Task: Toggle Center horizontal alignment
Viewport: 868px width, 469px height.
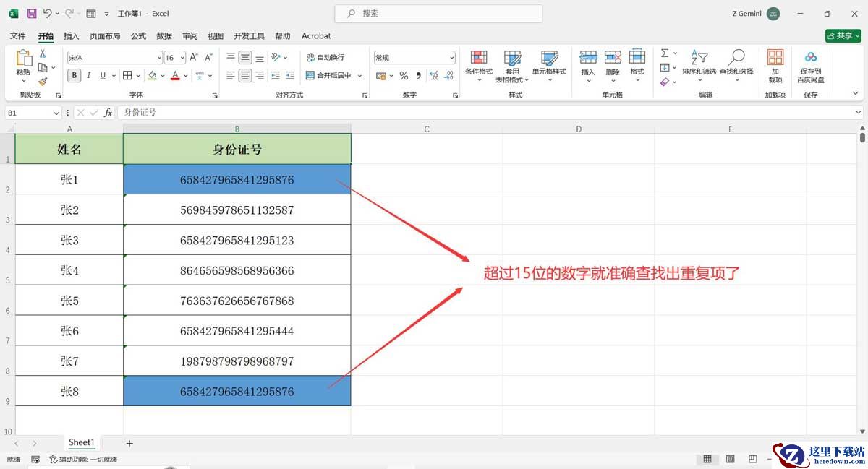Action: 245,75
